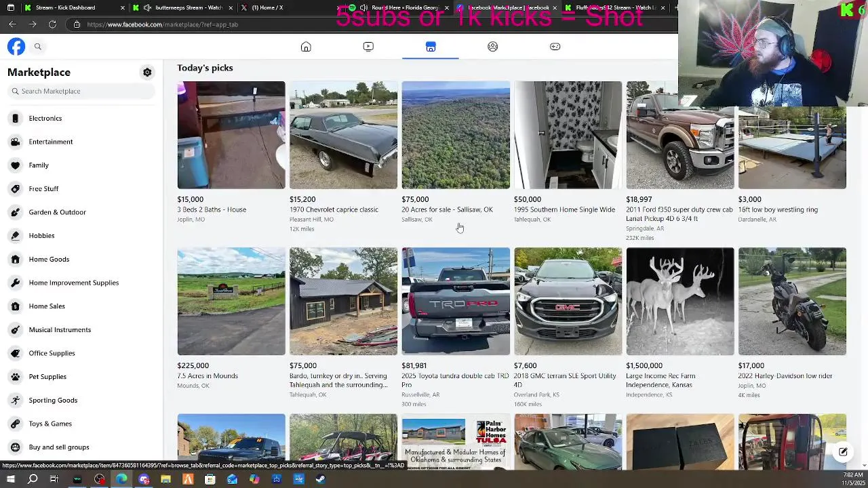The width and height of the screenshot is (868, 488).
Task: Click the Toys & Games category icon
Action: pyautogui.click(x=15, y=424)
